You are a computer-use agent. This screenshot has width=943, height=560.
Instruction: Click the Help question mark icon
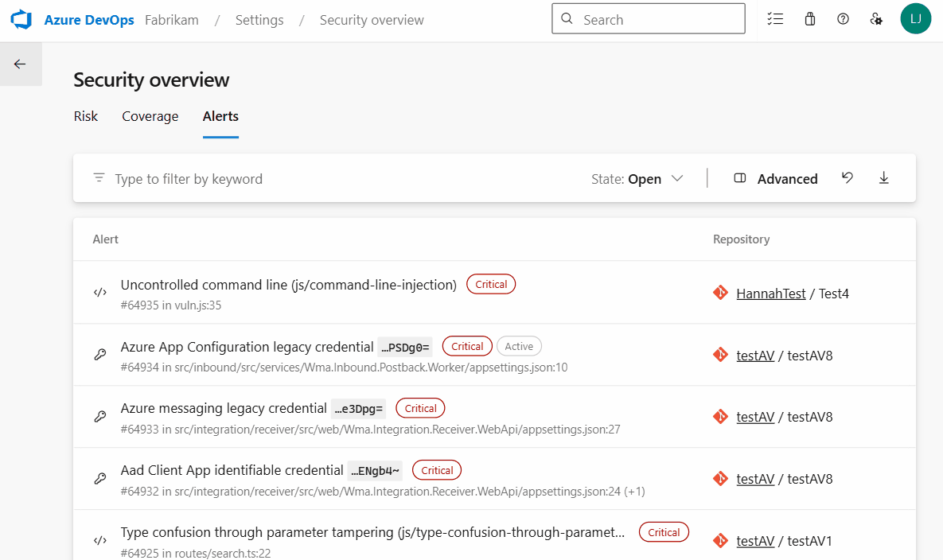pyautogui.click(x=843, y=18)
